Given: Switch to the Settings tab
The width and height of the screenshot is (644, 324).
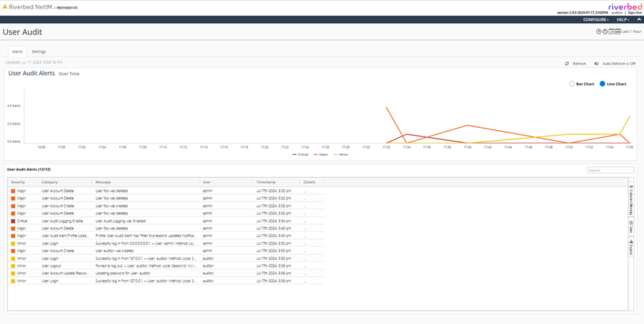Looking at the screenshot, I should point(38,51).
